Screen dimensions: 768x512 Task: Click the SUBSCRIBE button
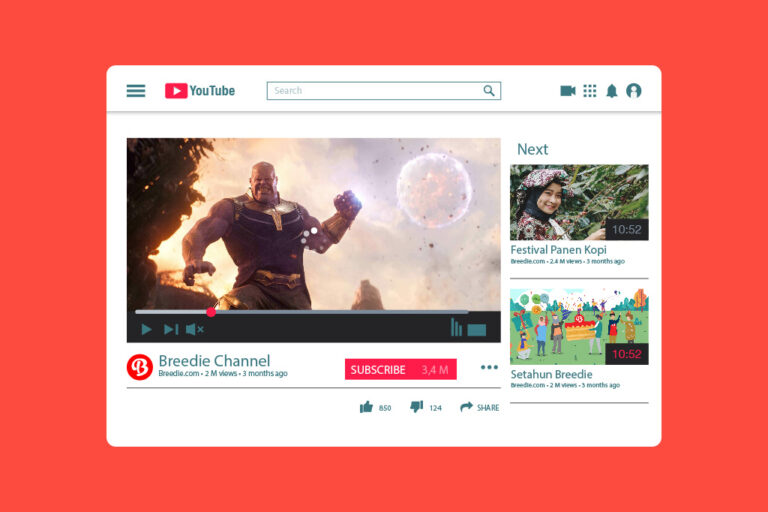(401, 369)
